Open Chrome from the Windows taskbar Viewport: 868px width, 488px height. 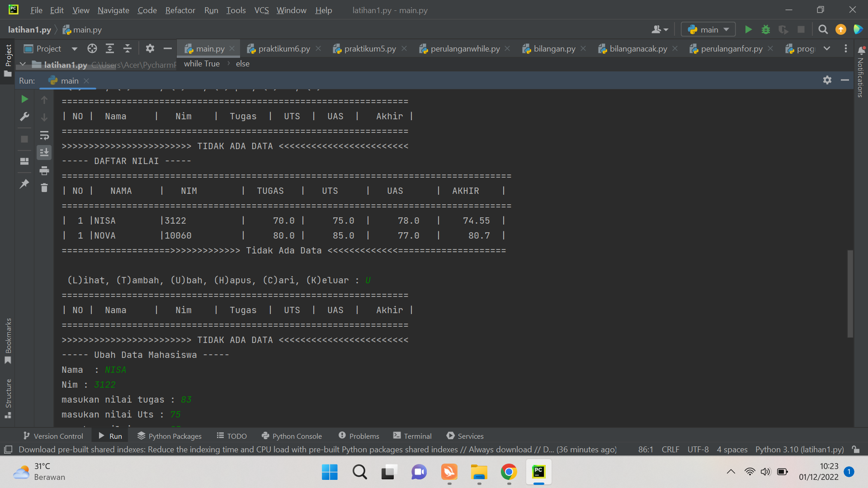[x=509, y=472]
